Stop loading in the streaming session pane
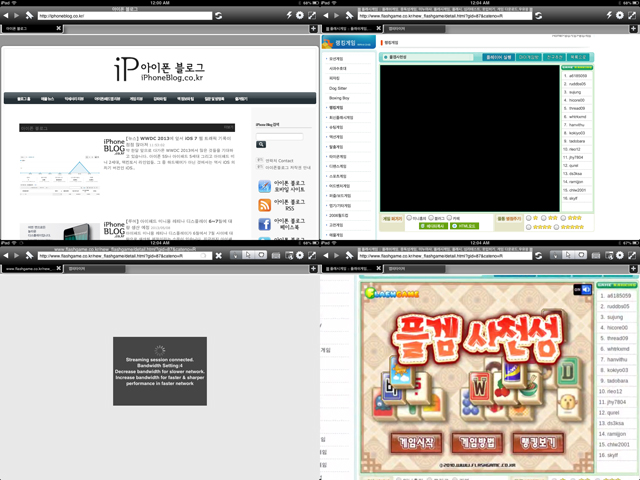 point(219,256)
